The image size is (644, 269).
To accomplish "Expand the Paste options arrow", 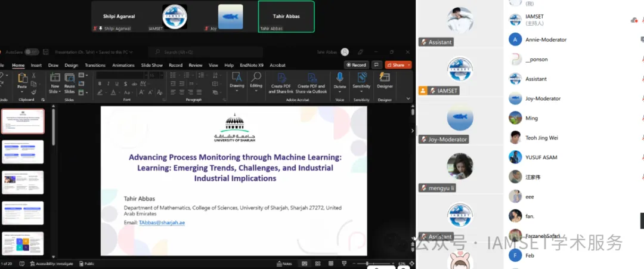I will click(22, 92).
